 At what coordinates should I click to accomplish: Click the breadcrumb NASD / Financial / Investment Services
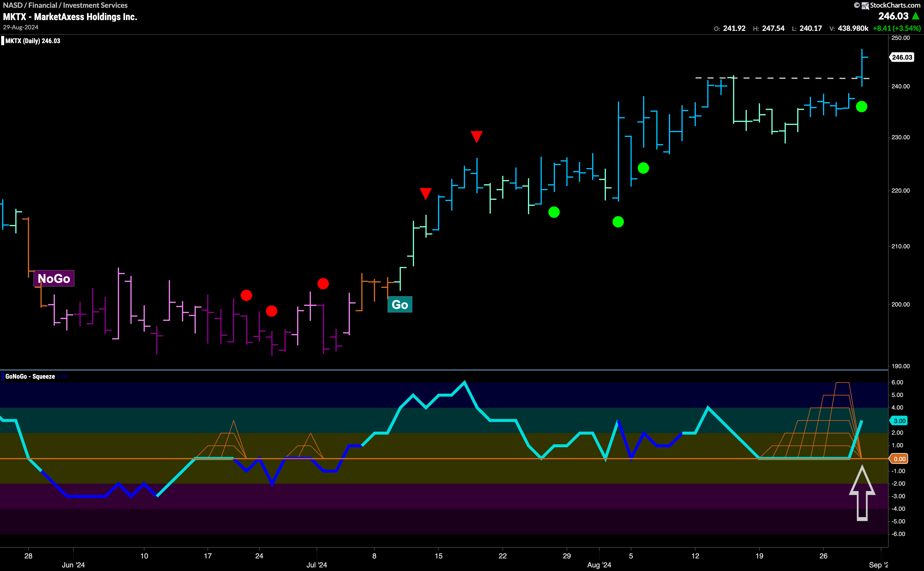coord(65,5)
